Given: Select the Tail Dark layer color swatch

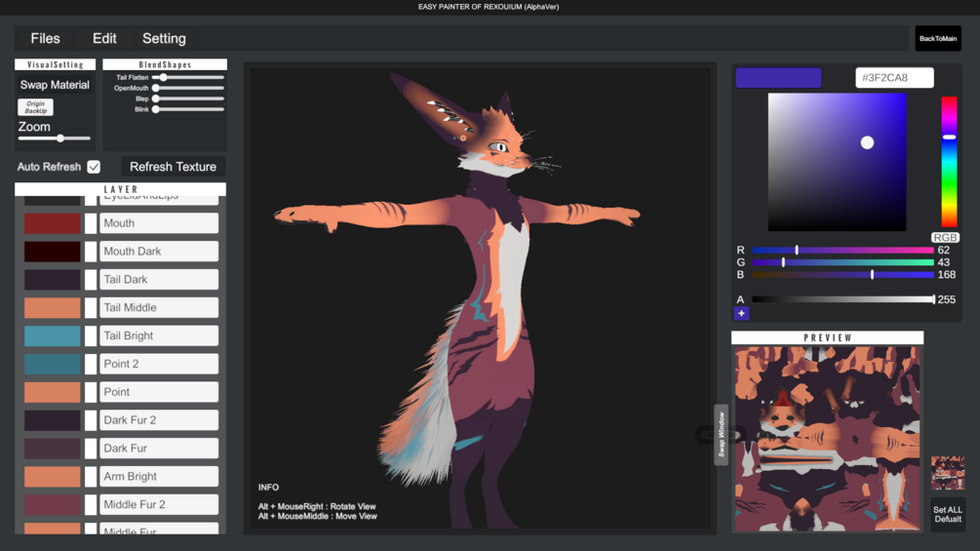Looking at the screenshot, I should (53, 279).
